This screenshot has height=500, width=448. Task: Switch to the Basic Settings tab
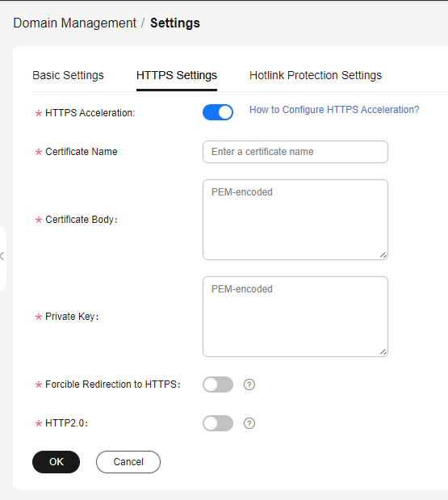68,75
